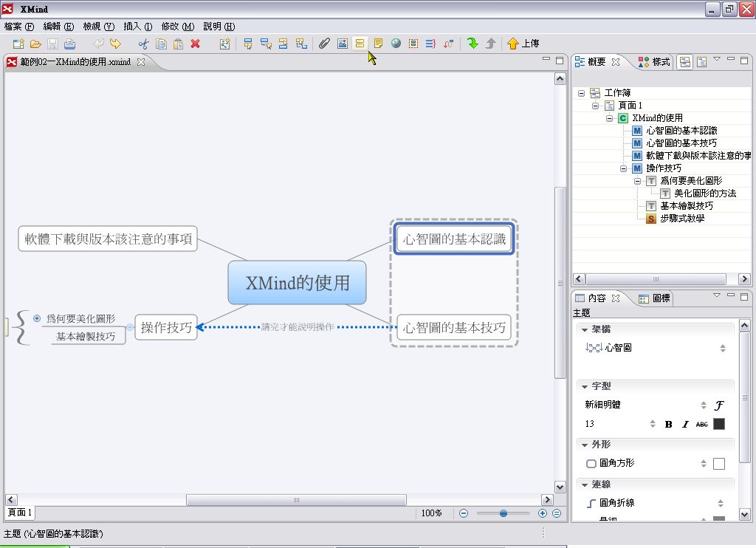Click the zoom in plus button
756x548 pixels.
pyautogui.click(x=543, y=513)
